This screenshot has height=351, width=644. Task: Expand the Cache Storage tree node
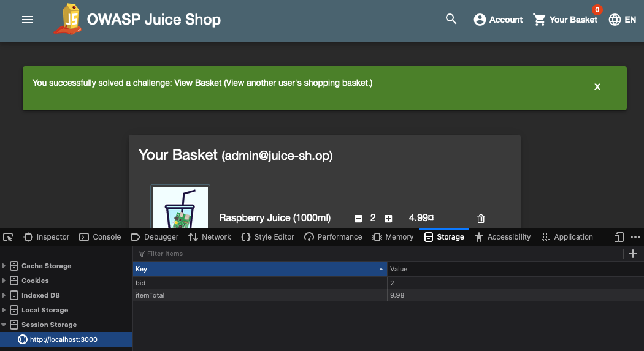click(4, 266)
